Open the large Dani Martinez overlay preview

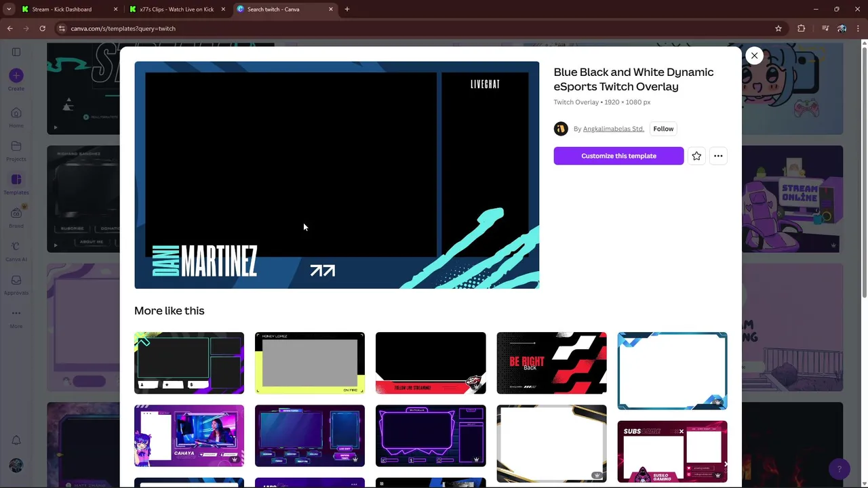336,175
